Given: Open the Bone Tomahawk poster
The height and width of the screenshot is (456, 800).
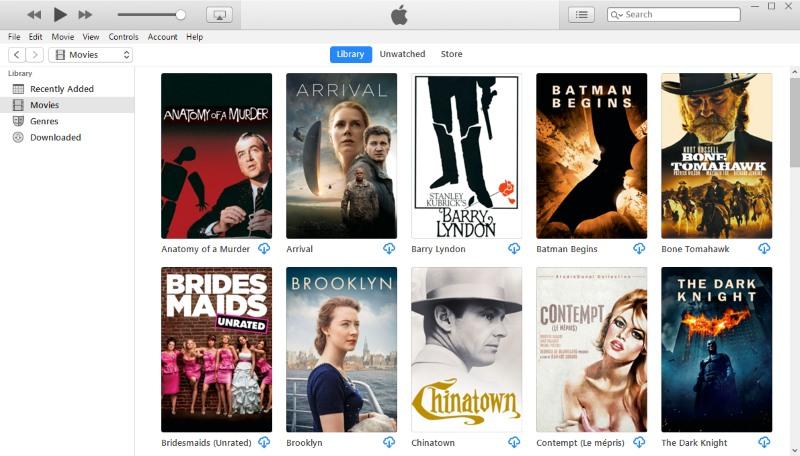Looking at the screenshot, I should click(716, 156).
